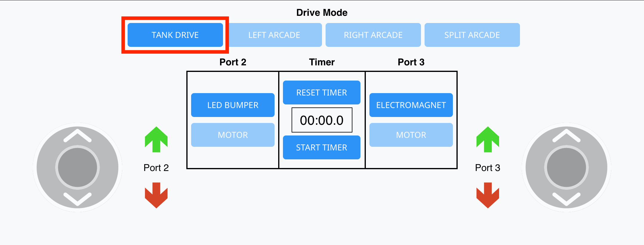
Task: Activate the ELECTROMAGNET on Port 3
Action: coord(411,105)
